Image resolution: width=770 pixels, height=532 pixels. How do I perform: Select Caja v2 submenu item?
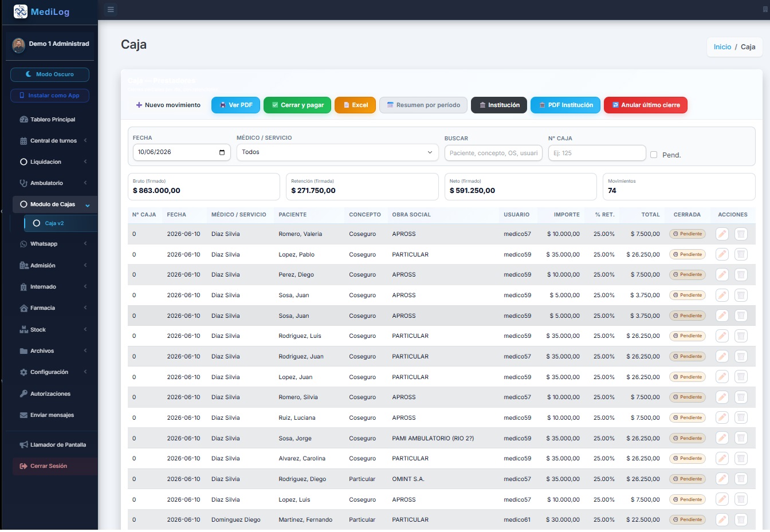pyautogui.click(x=61, y=223)
